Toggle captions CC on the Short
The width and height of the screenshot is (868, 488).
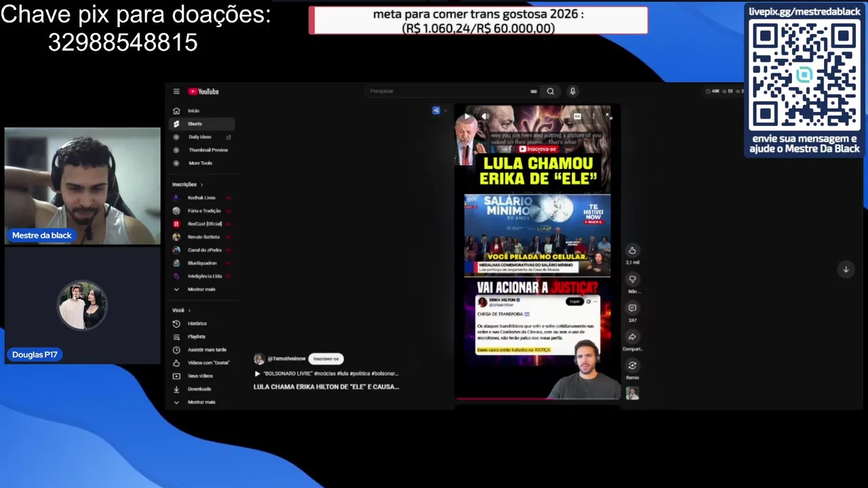pyautogui.click(x=577, y=117)
